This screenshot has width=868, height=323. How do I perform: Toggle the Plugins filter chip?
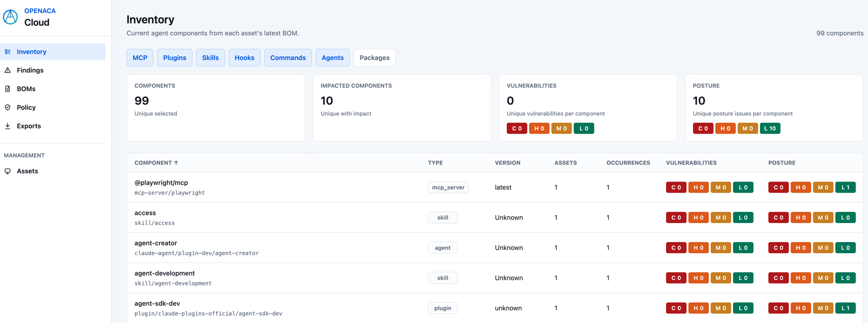(174, 58)
